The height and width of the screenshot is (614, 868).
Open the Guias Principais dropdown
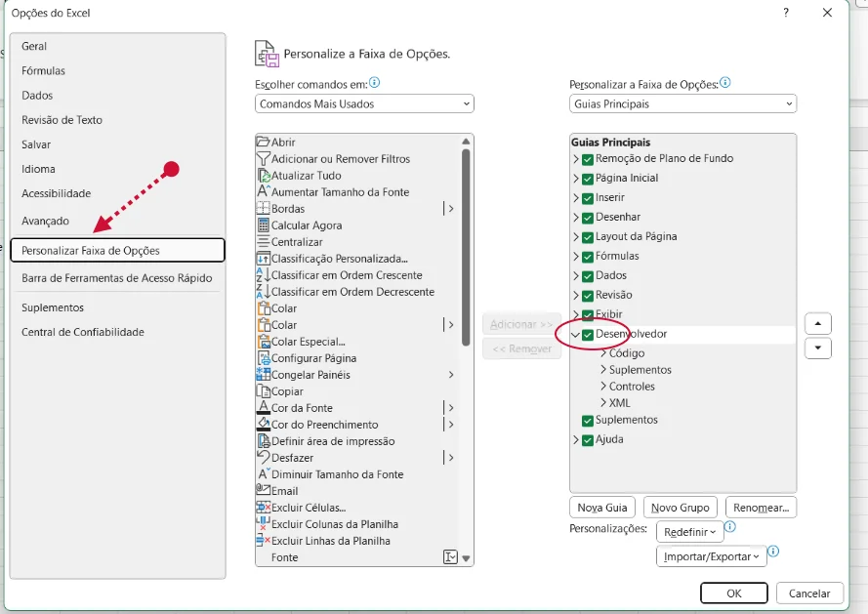(682, 103)
